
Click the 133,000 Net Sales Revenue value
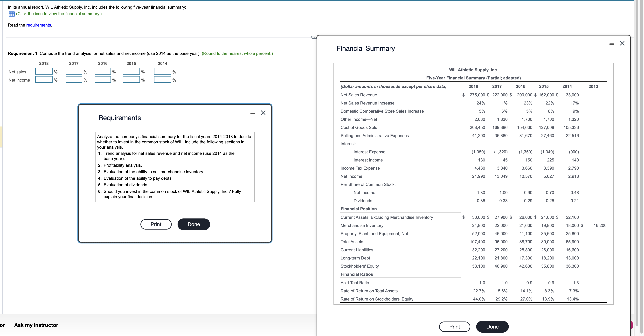click(x=571, y=95)
